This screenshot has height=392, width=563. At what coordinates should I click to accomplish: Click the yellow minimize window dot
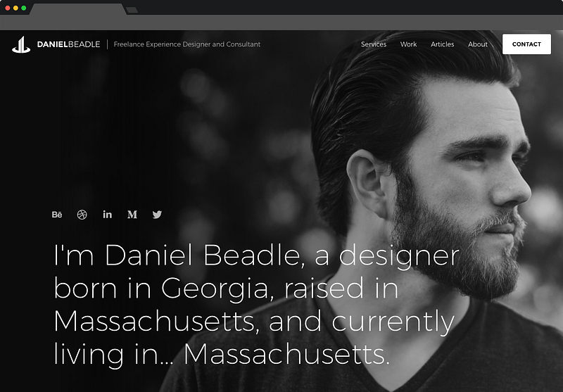click(x=15, y=8)
